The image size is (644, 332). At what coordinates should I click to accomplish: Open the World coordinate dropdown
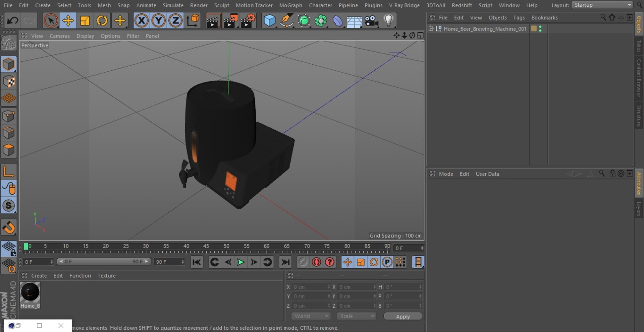311,316
